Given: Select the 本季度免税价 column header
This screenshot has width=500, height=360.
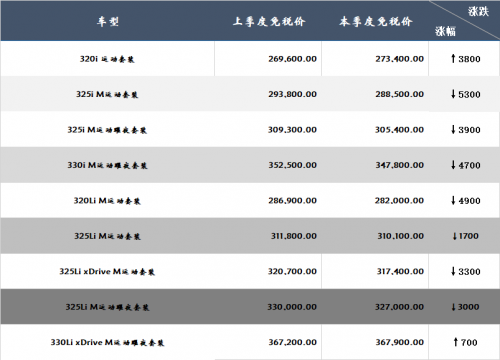Looking at the screenshot, I should [376, 22].
